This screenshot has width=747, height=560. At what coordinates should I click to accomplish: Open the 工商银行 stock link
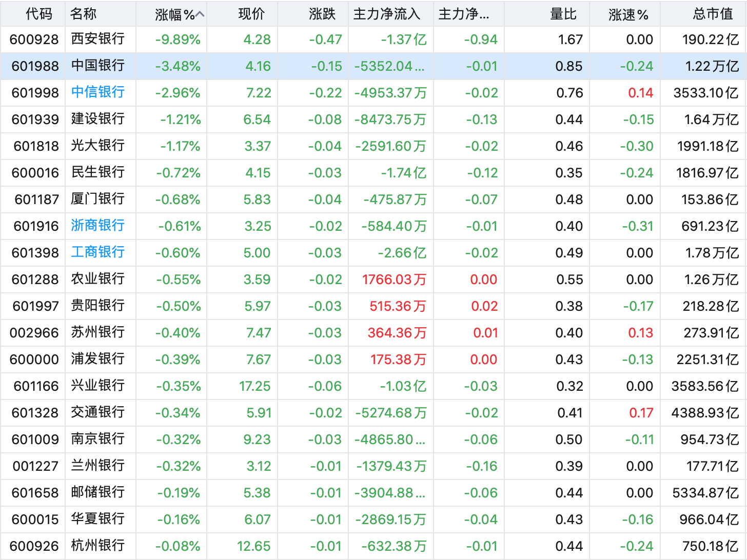[97, 252]
